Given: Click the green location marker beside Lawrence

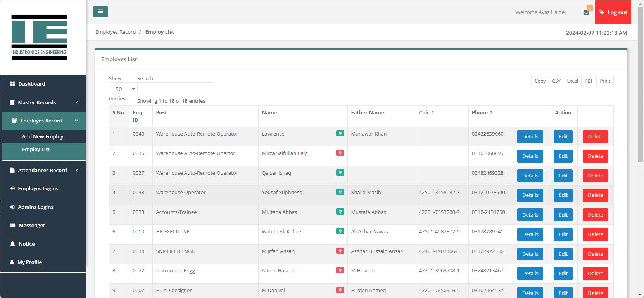Looking at the screenshot, I should pyautogui.click(x=340, y=134).
